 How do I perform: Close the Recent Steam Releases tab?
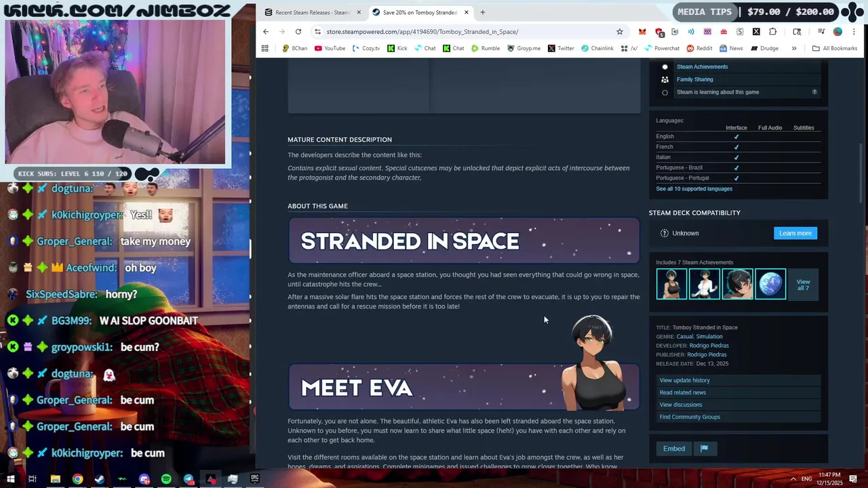(359, 12)
